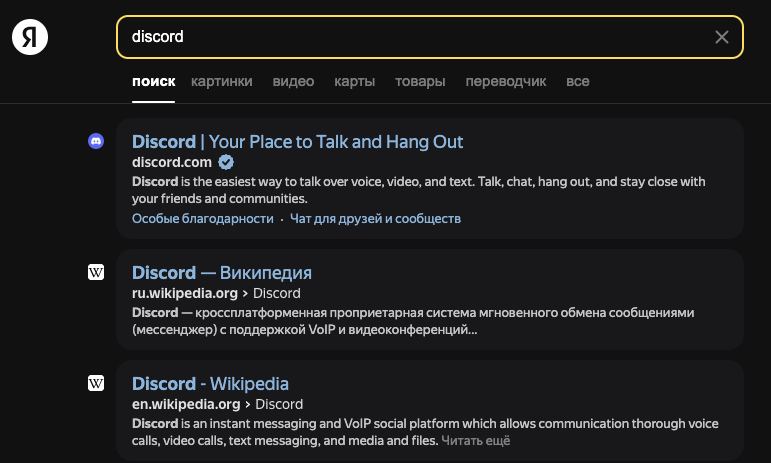Click the discord.com URL
This screenshot has width=771, height=463.
click(172, 162)
